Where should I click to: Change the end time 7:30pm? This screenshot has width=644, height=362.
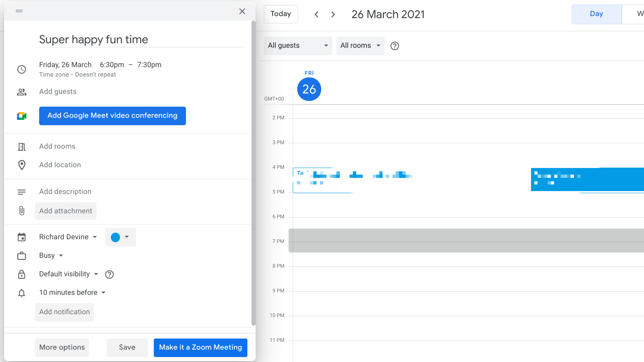149,65
